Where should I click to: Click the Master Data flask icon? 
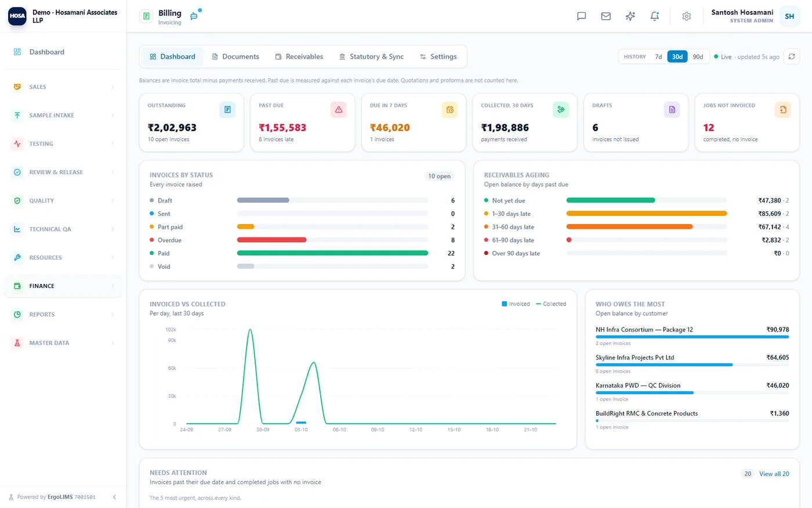click(x=17, y=343)
